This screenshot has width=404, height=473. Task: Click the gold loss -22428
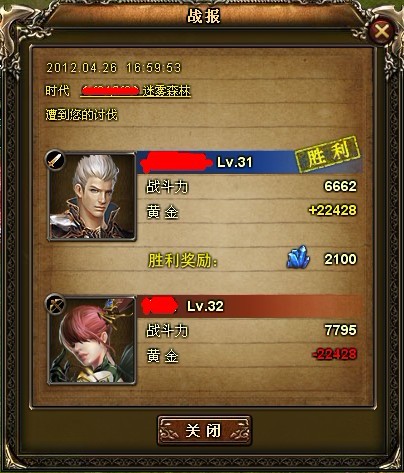coord(334,354)
